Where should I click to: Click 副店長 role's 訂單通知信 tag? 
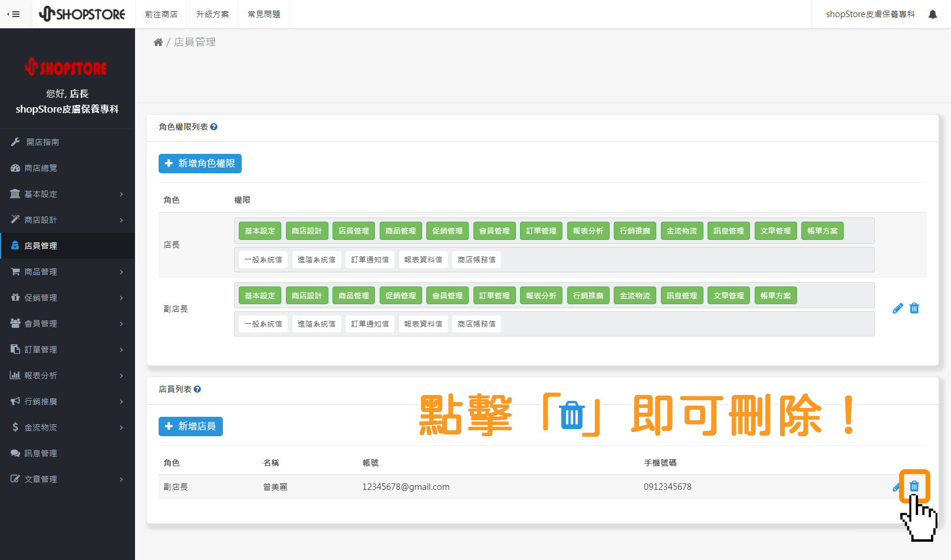pos(370,324)
